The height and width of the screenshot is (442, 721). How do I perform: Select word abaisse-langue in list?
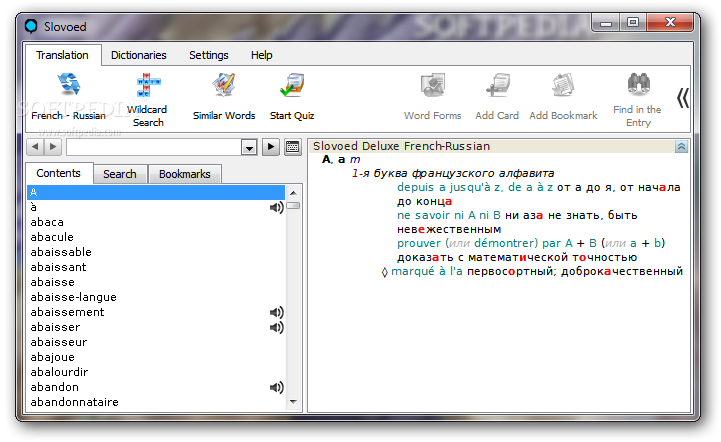pos(156,297)
